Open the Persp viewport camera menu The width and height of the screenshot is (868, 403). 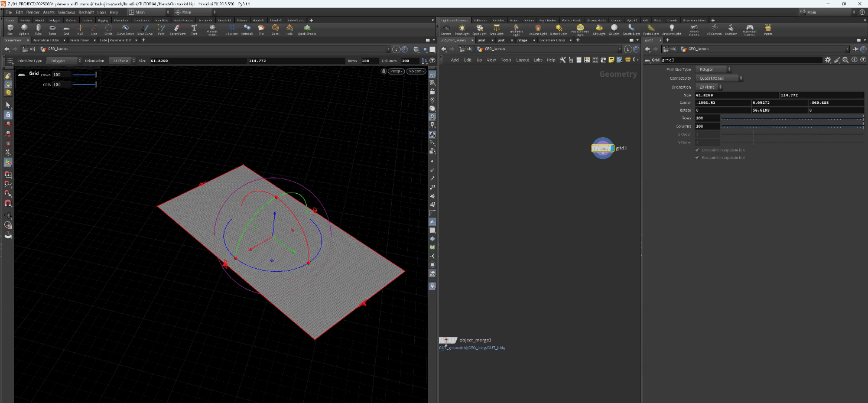pos(396,71)
